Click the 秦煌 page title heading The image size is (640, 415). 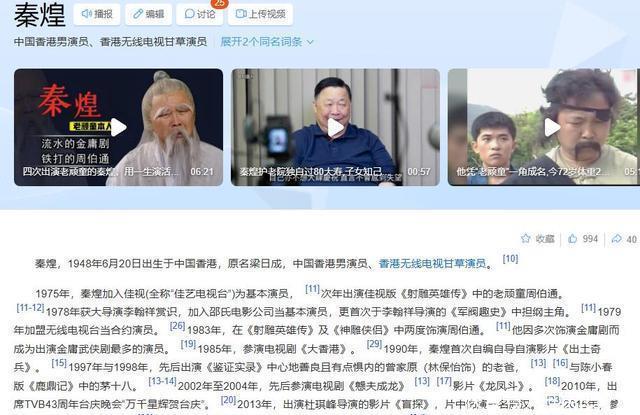pyautogui.click(x=40, y=15)
